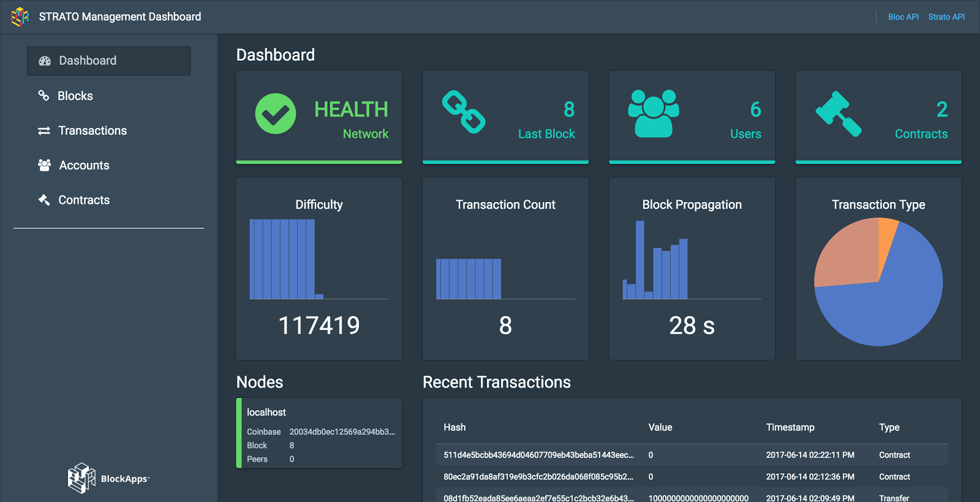Open transaction hash 80ec2a91da8af319e9b3cfc2b...
Image resolution: width=980 pixels, height=502 pixels.
[x=538, y=477]
